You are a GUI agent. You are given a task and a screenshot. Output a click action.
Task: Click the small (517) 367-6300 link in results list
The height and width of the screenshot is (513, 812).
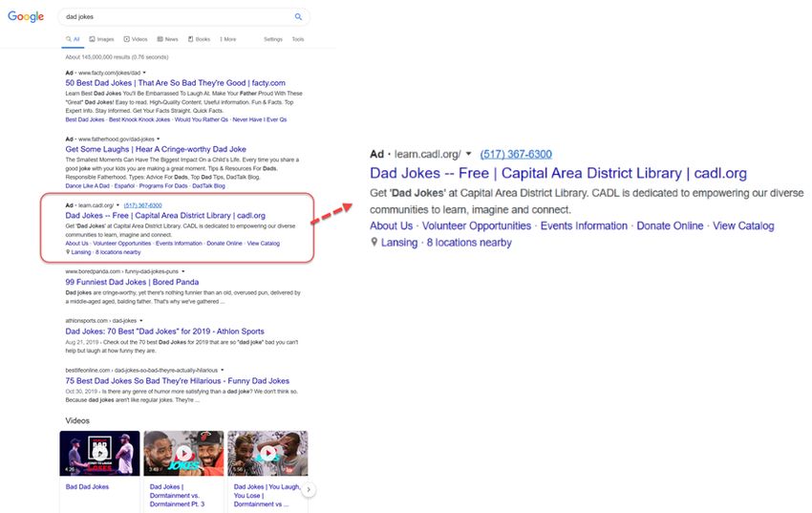pos(143,205)
